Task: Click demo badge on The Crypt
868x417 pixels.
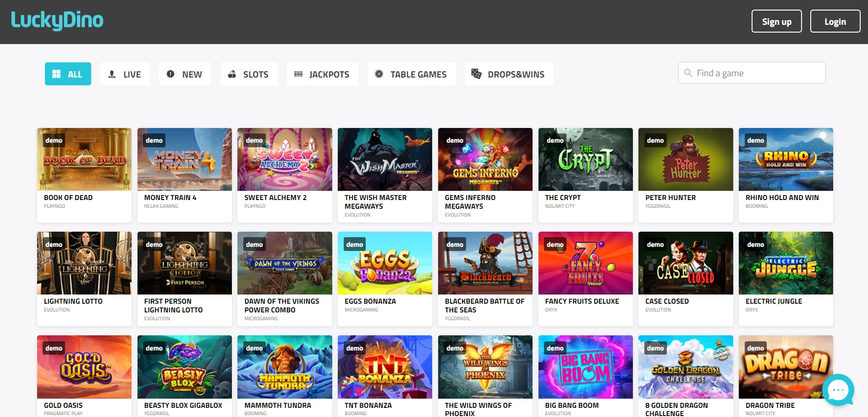Action: point(555,140)
